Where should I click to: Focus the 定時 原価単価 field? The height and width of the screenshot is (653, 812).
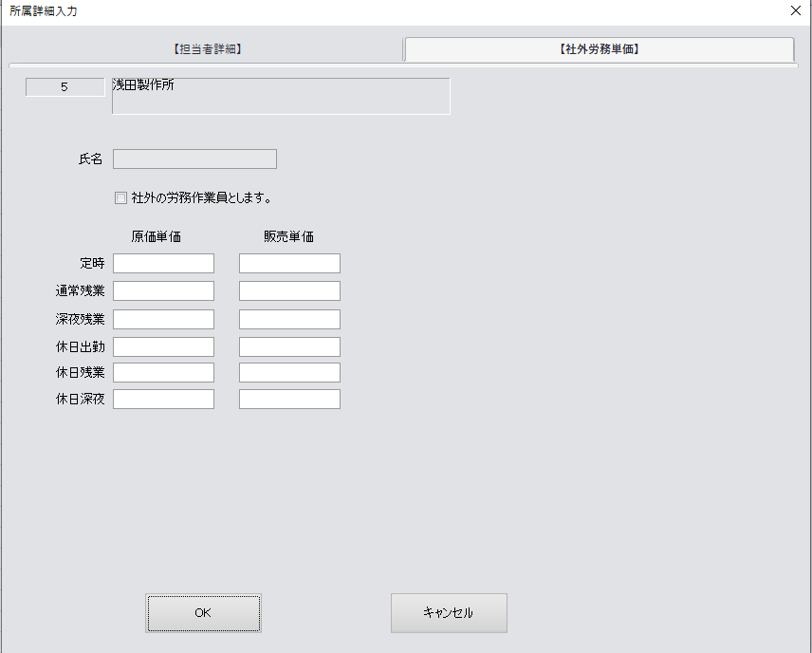[163, 263]
